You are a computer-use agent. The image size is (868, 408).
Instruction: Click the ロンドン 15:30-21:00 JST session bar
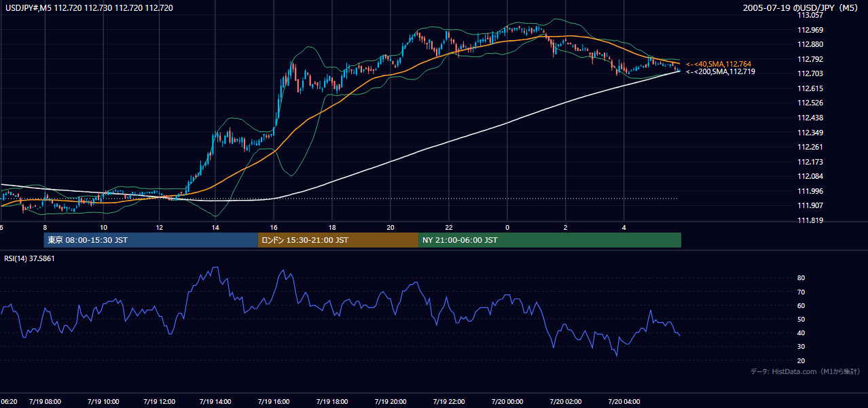pyautogui.click(x=338, y=240)
